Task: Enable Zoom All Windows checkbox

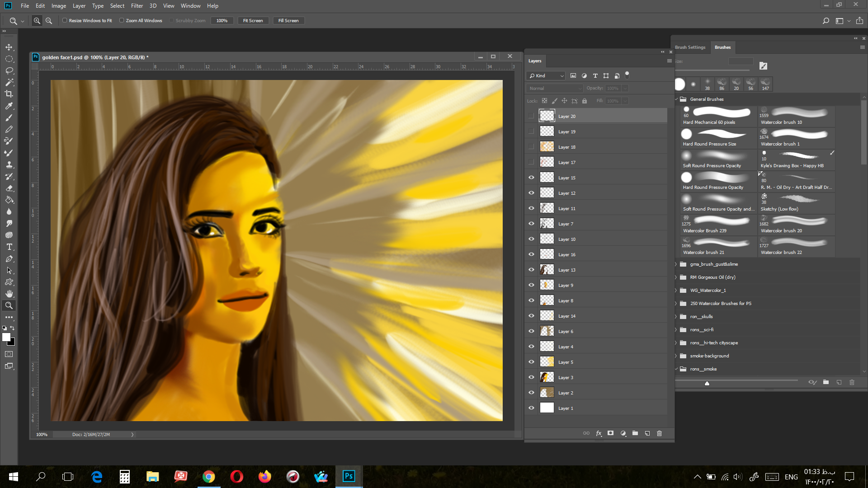Action: tap(122, 20)
